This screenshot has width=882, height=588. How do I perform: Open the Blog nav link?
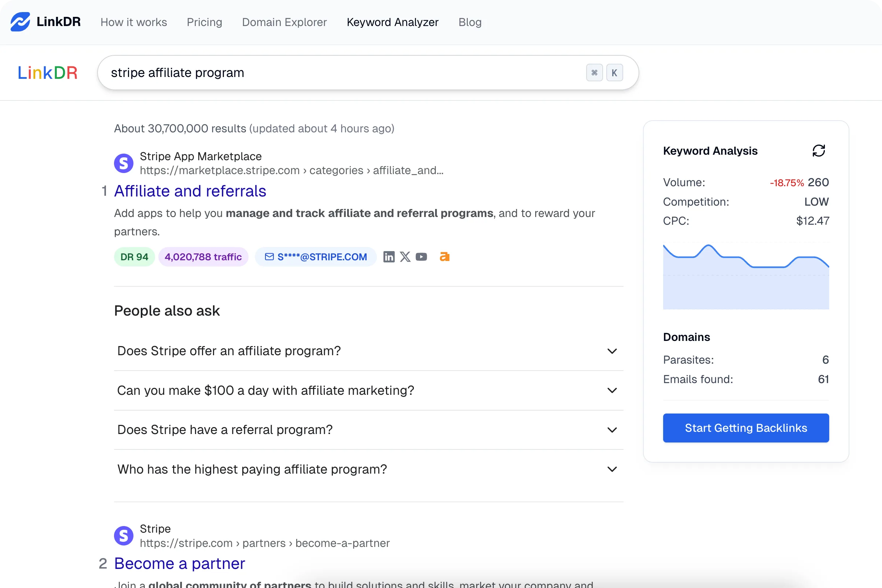(470, 22)
